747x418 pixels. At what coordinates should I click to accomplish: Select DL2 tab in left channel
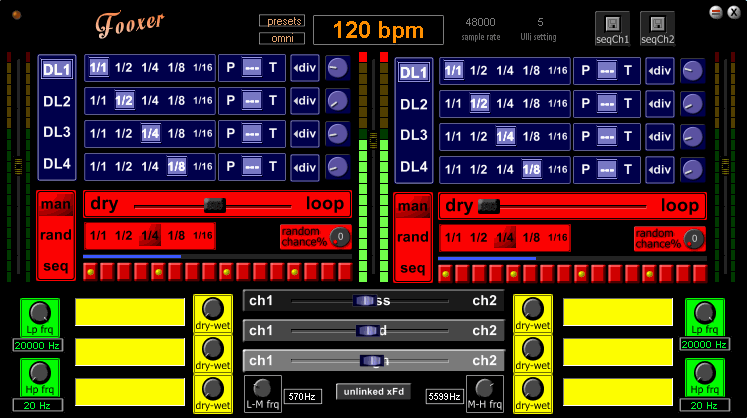[57, 101]
